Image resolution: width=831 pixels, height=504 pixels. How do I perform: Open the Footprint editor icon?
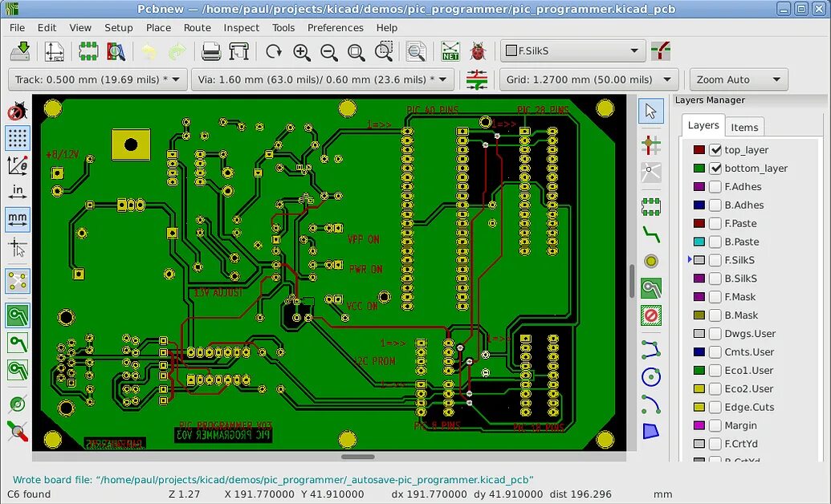88,51
